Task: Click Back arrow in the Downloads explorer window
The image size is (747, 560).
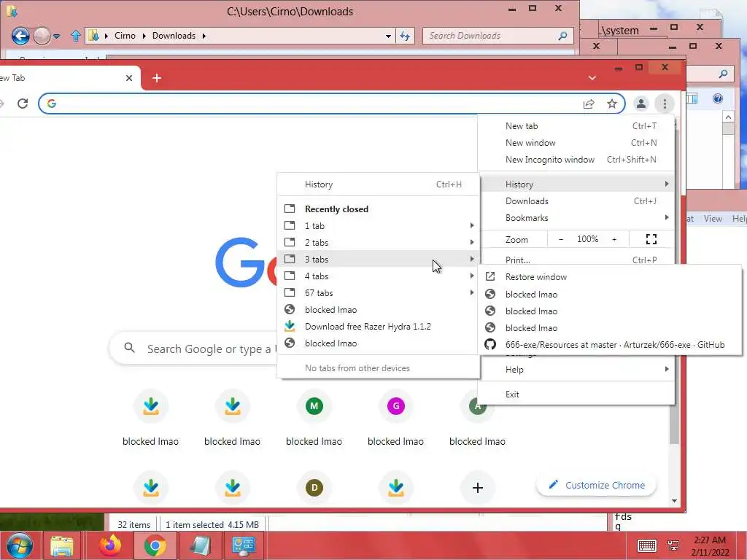Action: point(20,36)
